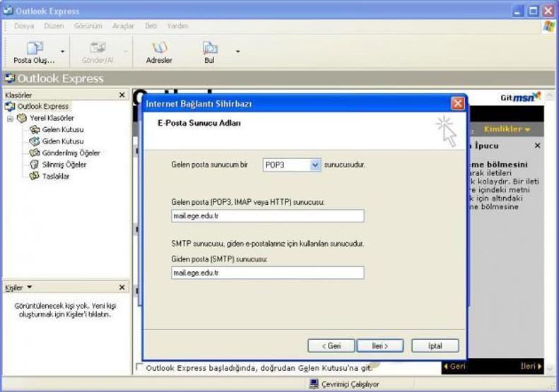Expand the Kişiler panel dropdown
559x392 pixels.
30,287
